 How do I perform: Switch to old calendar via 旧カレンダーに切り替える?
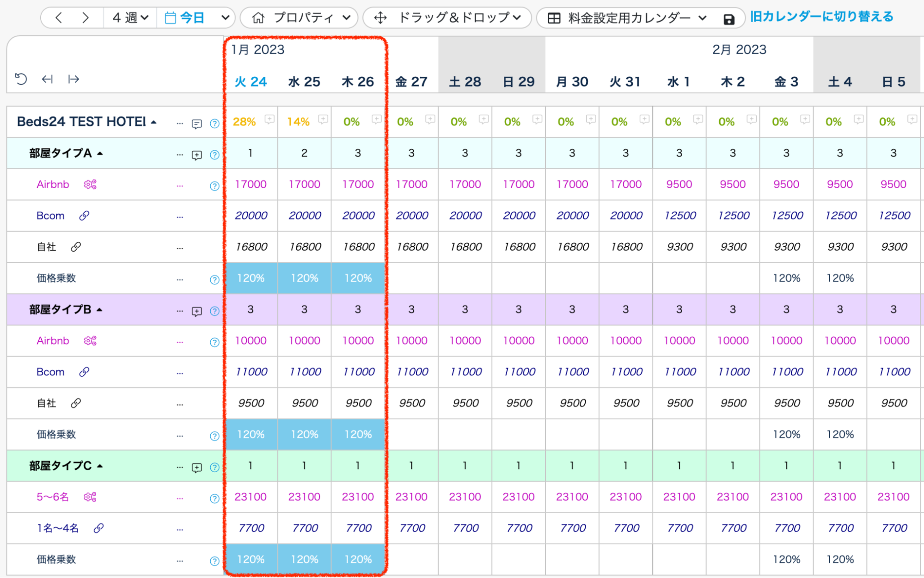(821, 17)
